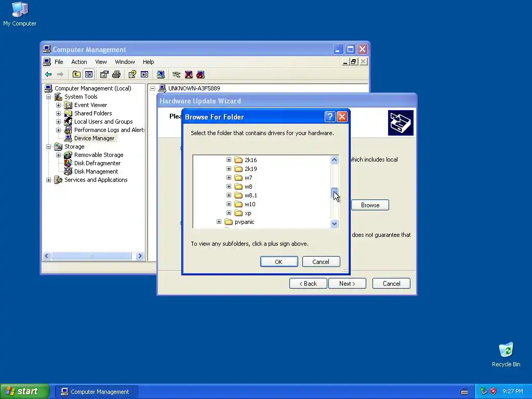Expand the 2k16 folder plus sign
This screenshot has width=532, height=399.
click(x=229, y=160)
